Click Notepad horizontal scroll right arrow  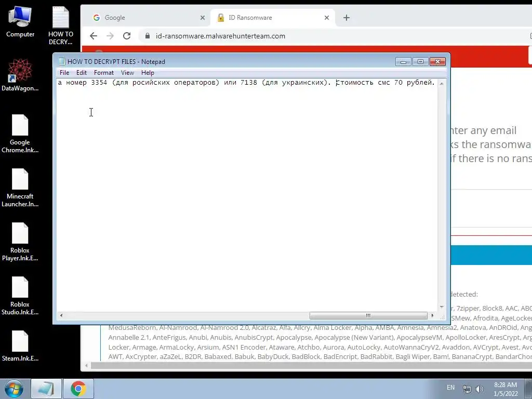(x=432, y=315)
